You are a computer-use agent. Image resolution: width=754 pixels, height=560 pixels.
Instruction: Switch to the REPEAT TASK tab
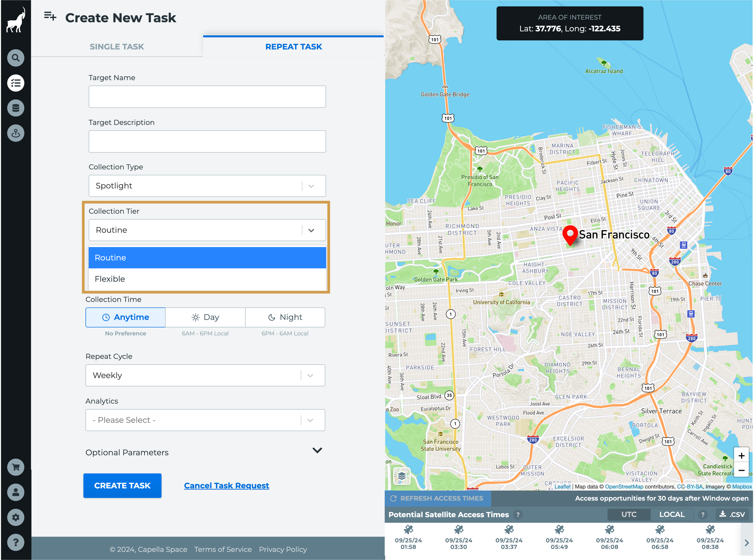(294, 47)
